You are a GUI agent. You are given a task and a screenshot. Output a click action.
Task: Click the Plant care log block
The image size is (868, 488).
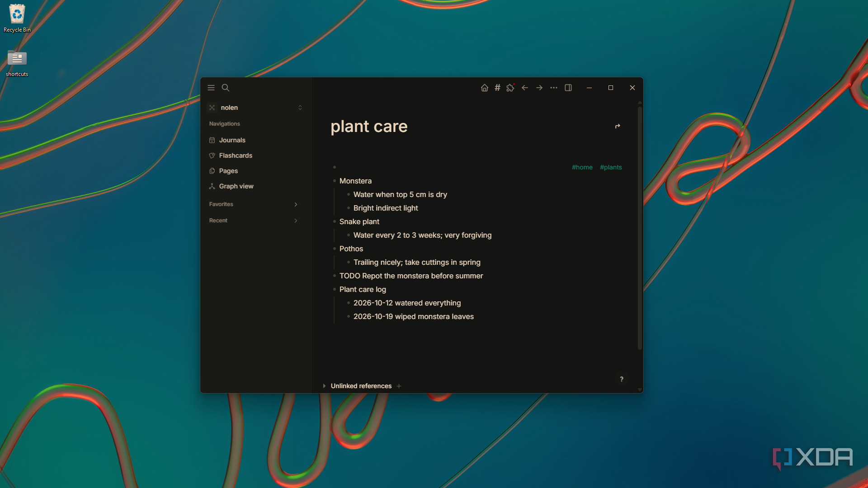(363, 289)
